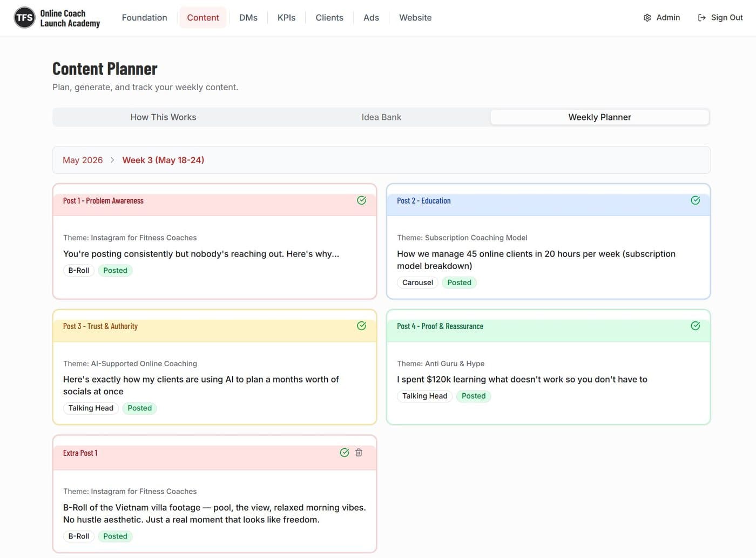756x558 pixels.
Task: Go to the KPIs section
Action: click(286, 18)
